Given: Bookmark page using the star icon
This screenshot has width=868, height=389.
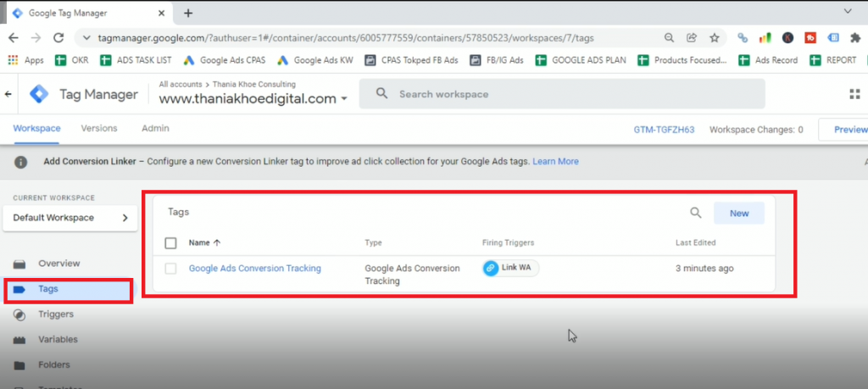Looking at the screenshot, I should 715,38.
